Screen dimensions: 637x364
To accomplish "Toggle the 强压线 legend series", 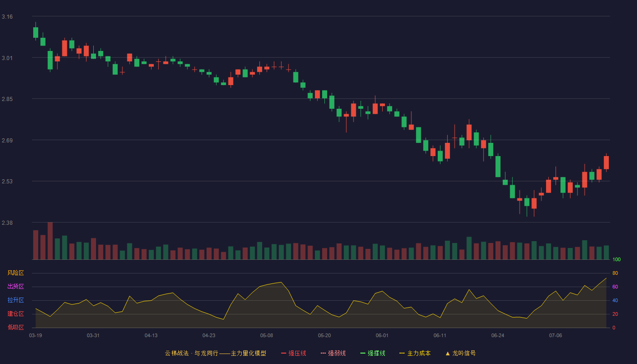I will tap(293, 353).
